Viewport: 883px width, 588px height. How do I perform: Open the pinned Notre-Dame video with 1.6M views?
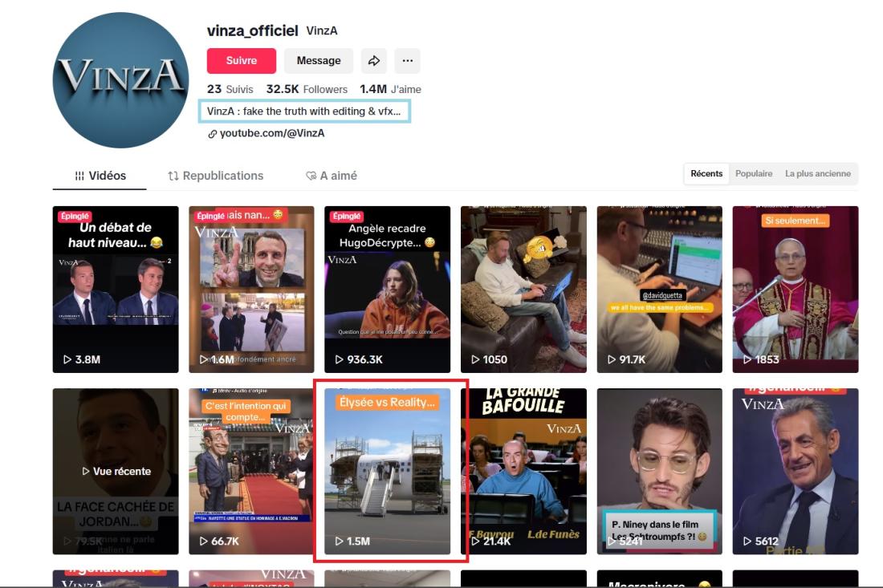click(251, 290)
